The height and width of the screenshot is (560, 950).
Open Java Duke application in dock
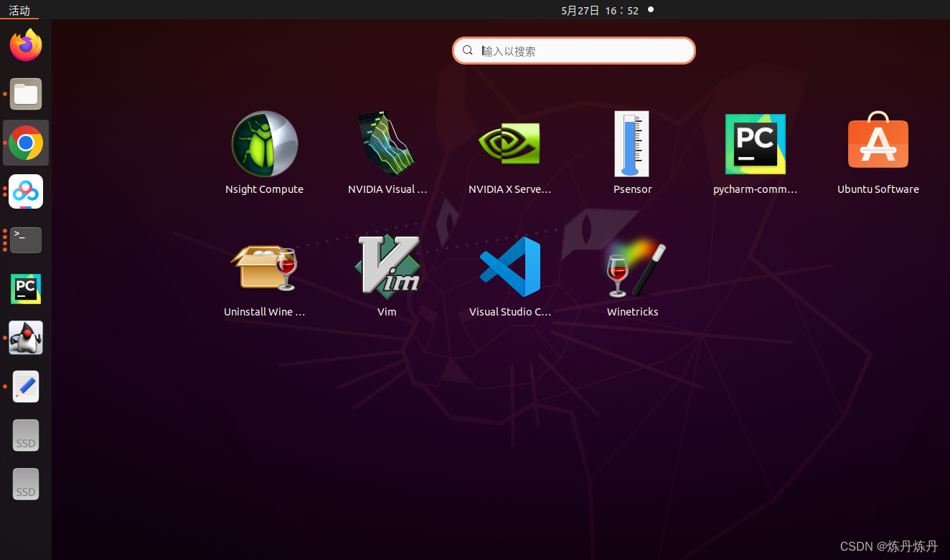point(26,338)
